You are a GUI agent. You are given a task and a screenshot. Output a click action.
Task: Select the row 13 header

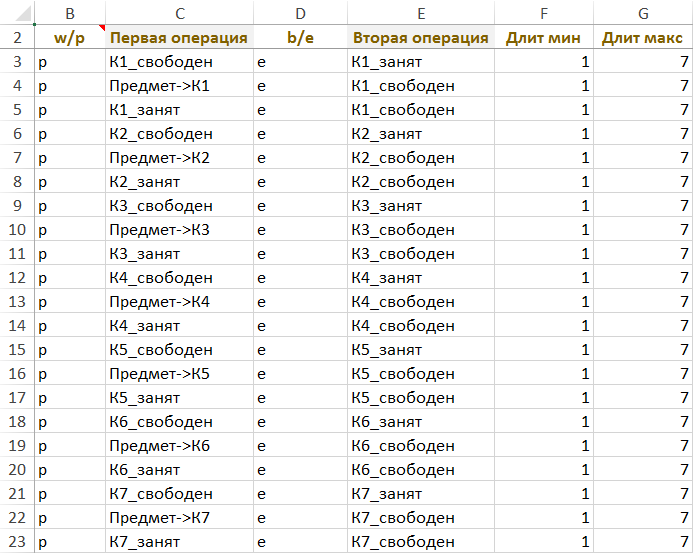coord(17,302)
